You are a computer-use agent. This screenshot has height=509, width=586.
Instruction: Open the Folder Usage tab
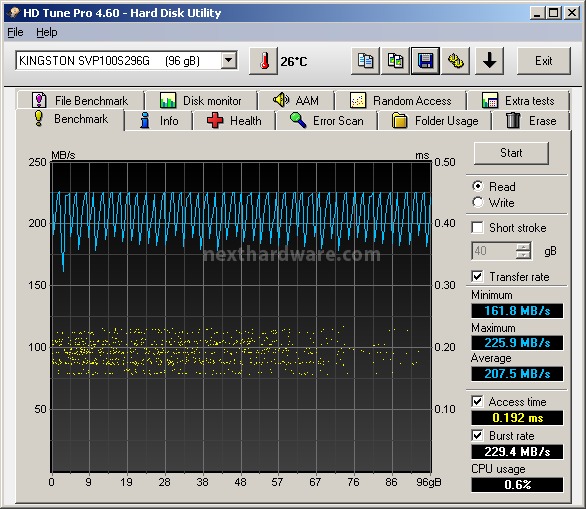[x=435, y=121]
